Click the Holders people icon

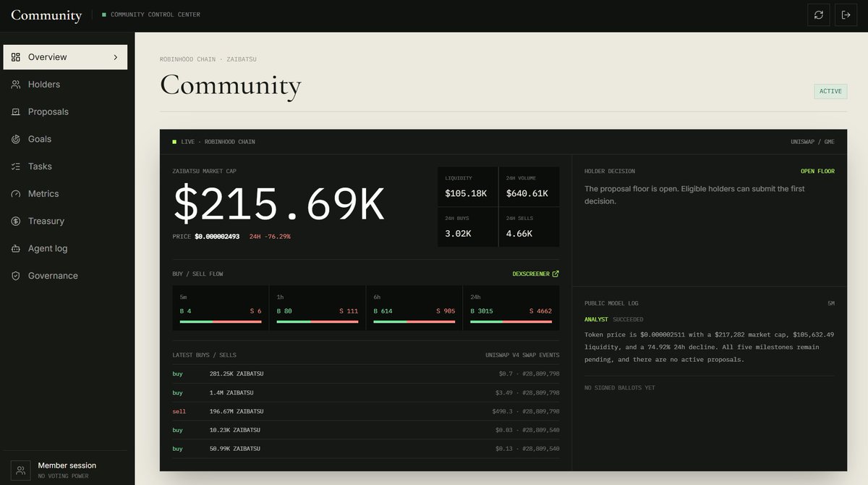[x=16, y=85]
